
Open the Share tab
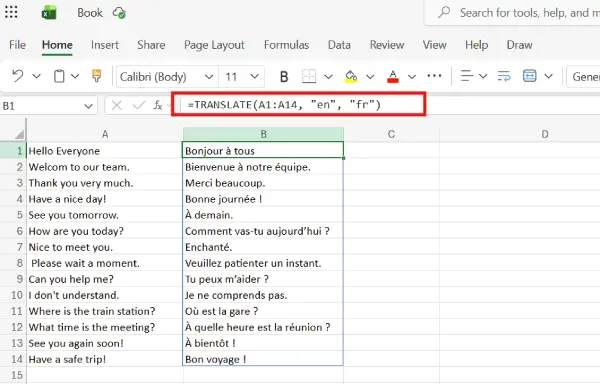pos(151,45)
